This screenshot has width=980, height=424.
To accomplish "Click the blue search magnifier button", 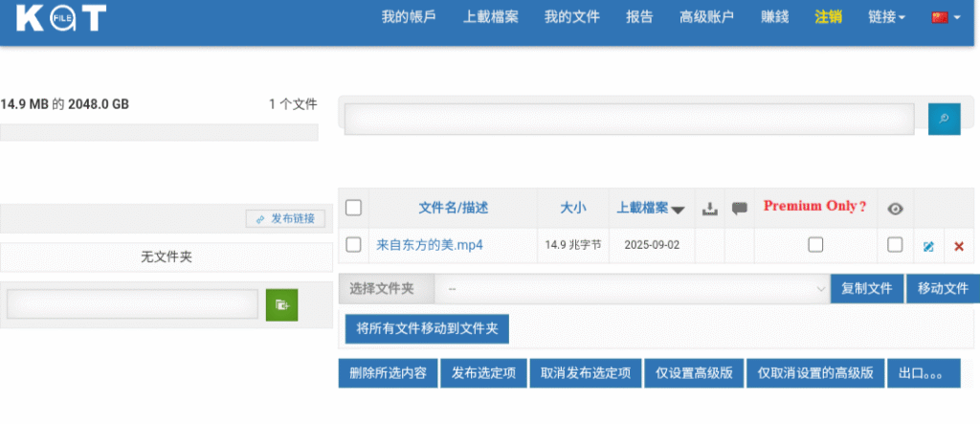I will [943, 119].
